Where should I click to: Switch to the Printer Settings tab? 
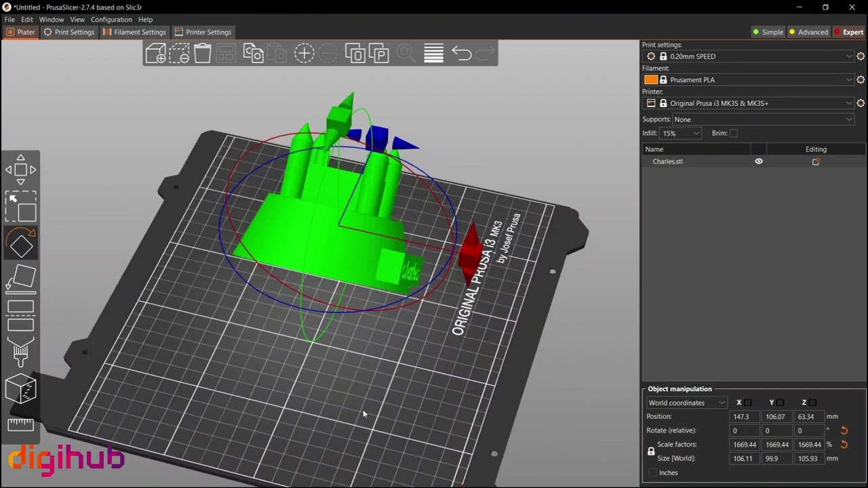pyautogui.click(x=203, y=32)
